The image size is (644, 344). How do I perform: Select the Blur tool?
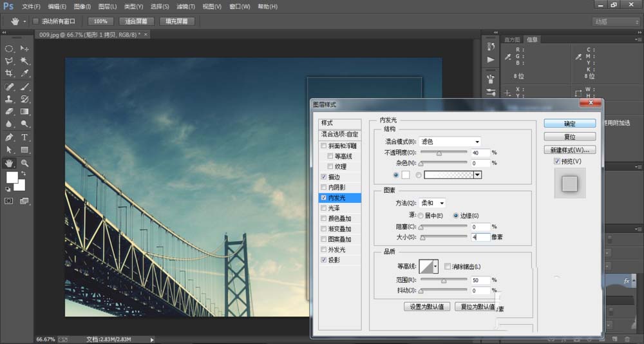coord(9,123)
